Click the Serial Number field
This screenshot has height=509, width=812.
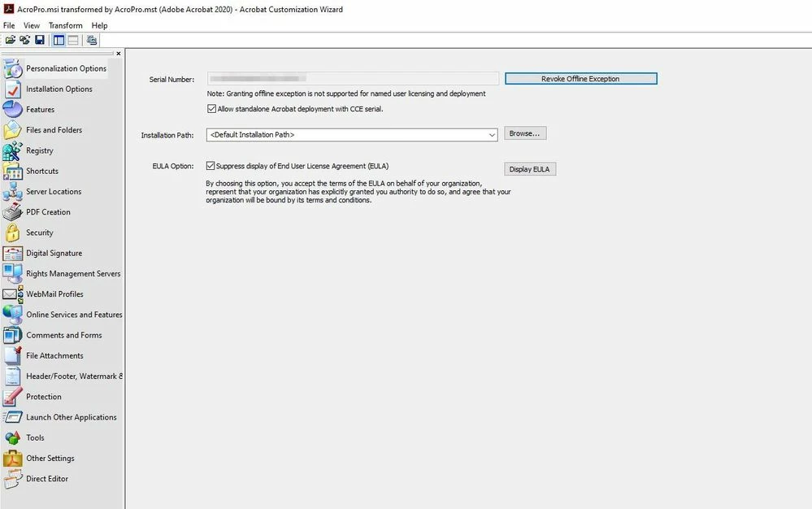pyautogui.click(x=353, y=79)
